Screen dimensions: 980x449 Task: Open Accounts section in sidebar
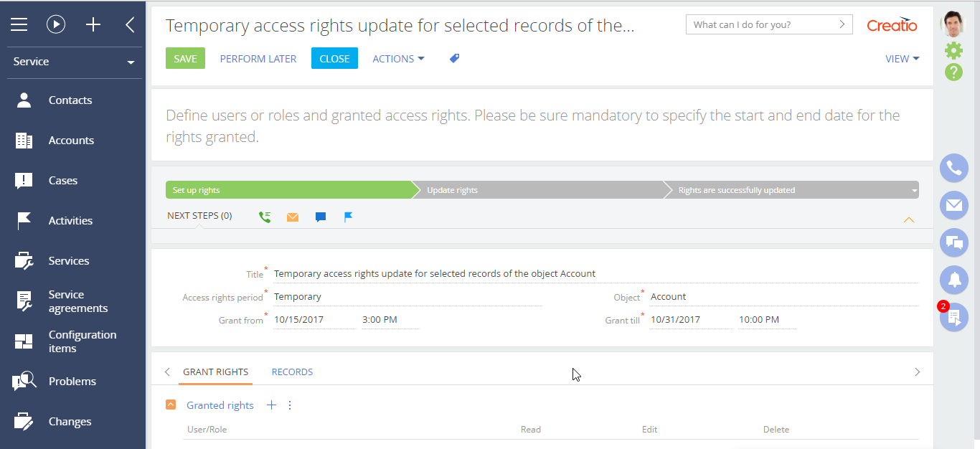pos(71,141)
